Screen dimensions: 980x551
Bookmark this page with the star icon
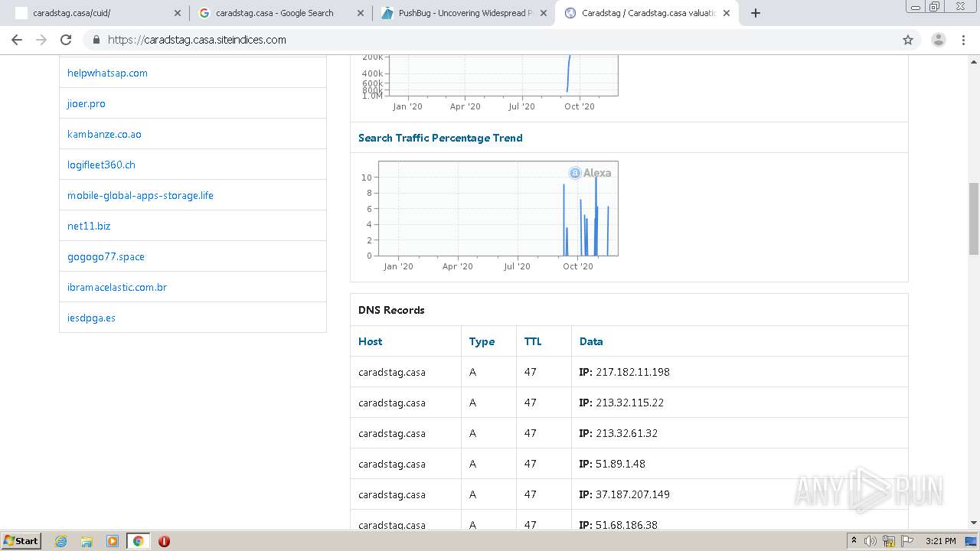pos(908,40)
